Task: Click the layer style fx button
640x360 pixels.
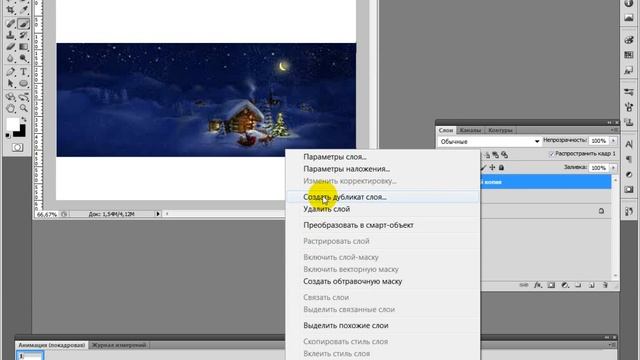Action: tap(538, 285)
